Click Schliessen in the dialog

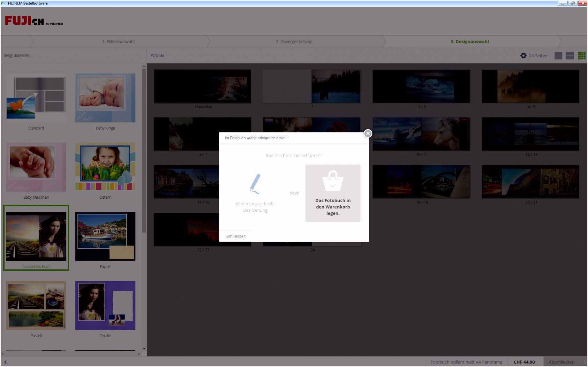(x=236, y=236)
